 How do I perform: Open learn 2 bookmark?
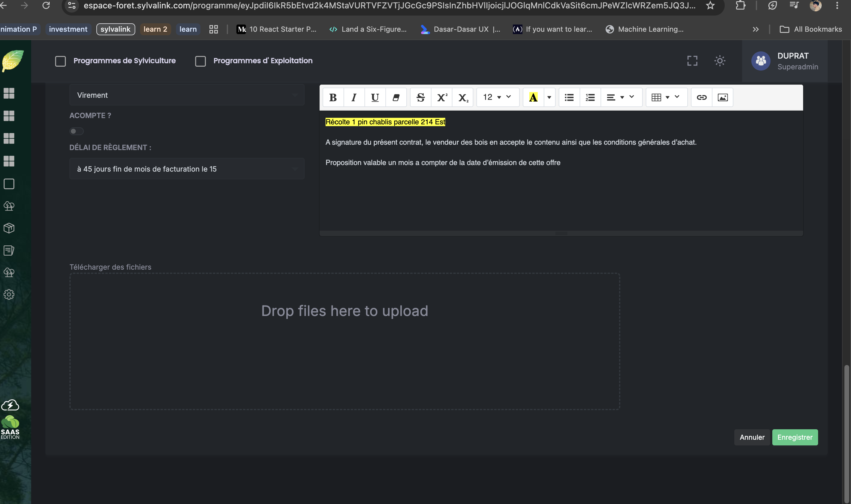click(155, 29)
